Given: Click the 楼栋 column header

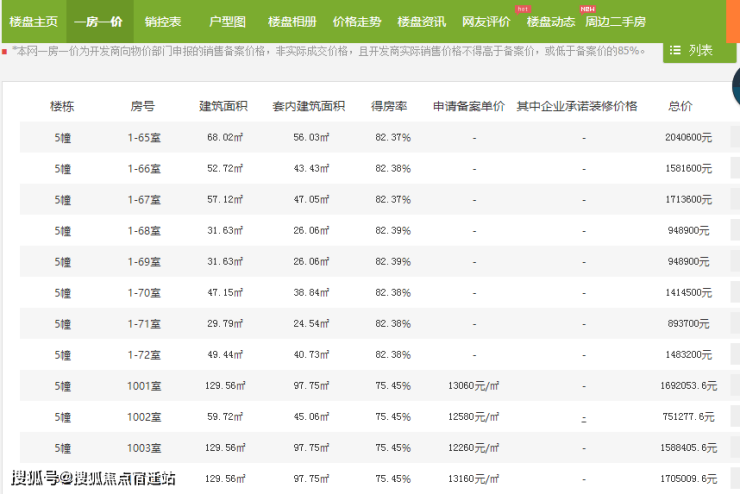Looking at the screenshot, I should point(62,106).
